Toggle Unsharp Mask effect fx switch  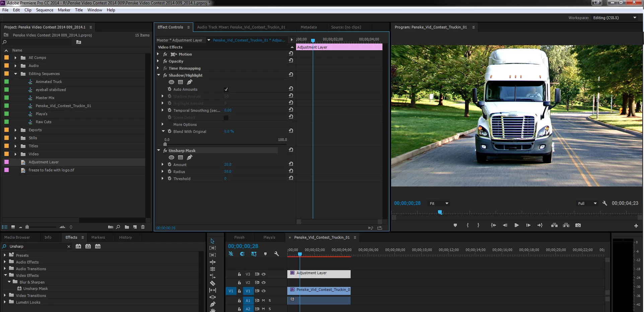pos(165,151)
